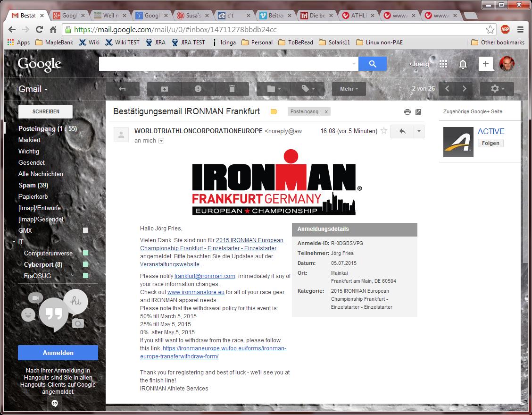Return to inbox with back arrow button
Image resolution: width=532 pixels, height=415 pixels.
click(x=123, y=89)
